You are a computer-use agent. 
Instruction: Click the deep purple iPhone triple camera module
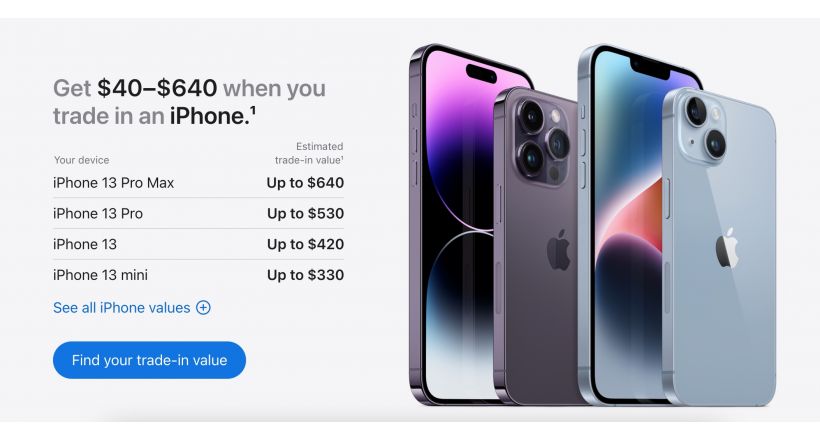(542, 139)
